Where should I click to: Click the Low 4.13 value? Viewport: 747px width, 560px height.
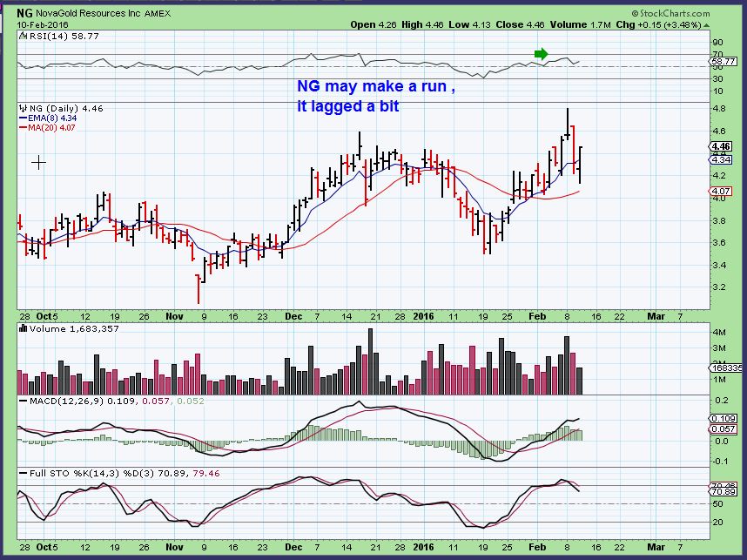click(x=469, y=24)
